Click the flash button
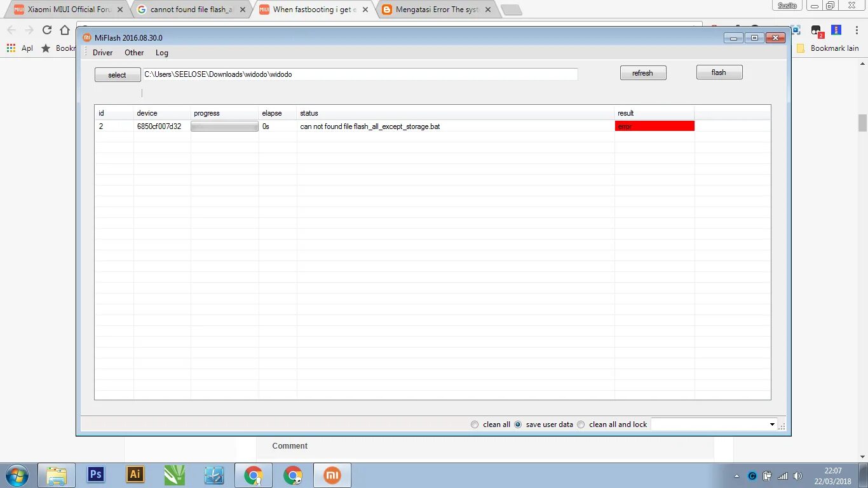 (719, 72)
